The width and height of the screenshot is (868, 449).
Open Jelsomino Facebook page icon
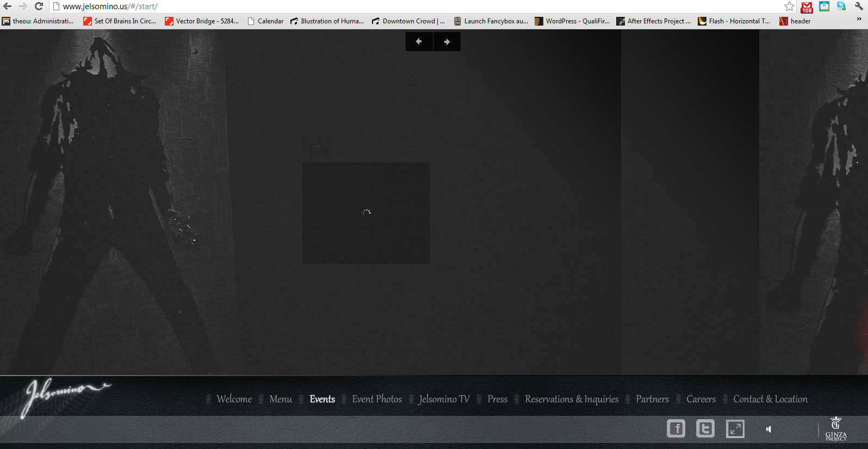click(x=676, y=429)
